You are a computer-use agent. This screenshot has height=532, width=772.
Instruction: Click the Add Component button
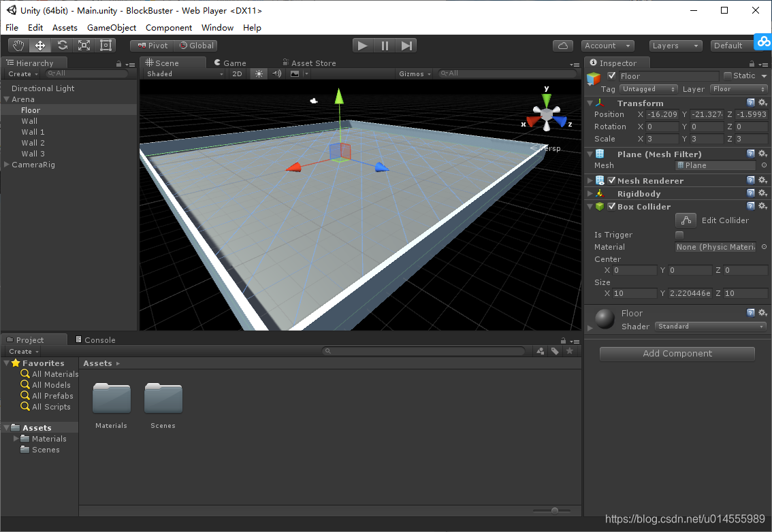tap(677, 353)
